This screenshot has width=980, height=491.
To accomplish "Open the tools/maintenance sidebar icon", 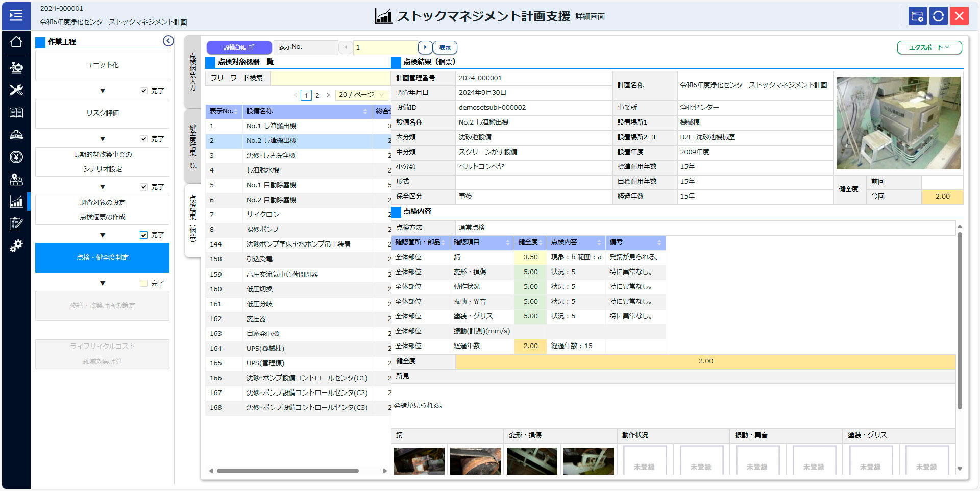I will click(16, 90).
